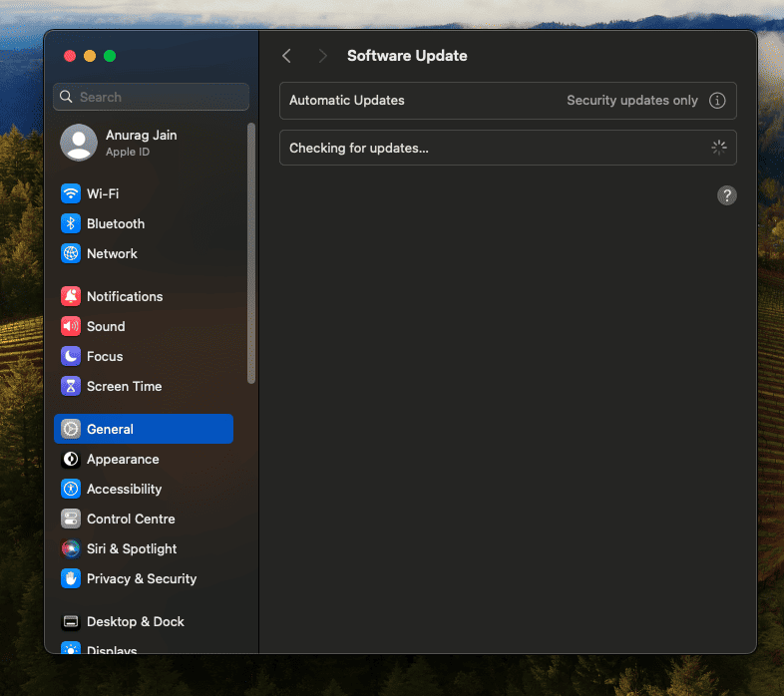Select the General sidebar label
This screenshot has width=784, height=696.
[x=110, y=430]
